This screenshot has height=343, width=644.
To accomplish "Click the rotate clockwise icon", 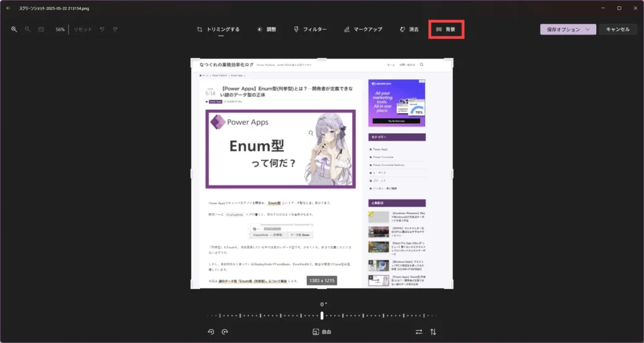I will coord(225,332).
